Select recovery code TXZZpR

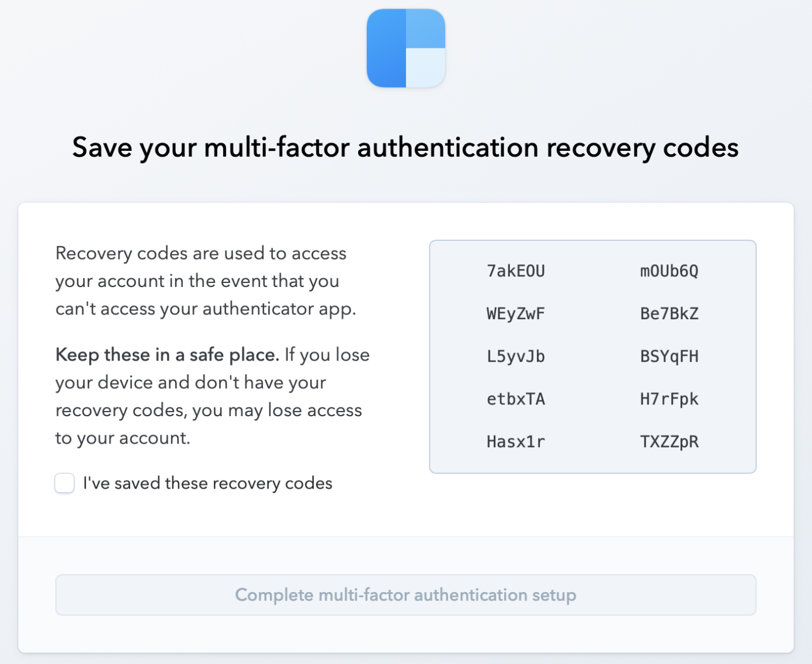point(669,442)
